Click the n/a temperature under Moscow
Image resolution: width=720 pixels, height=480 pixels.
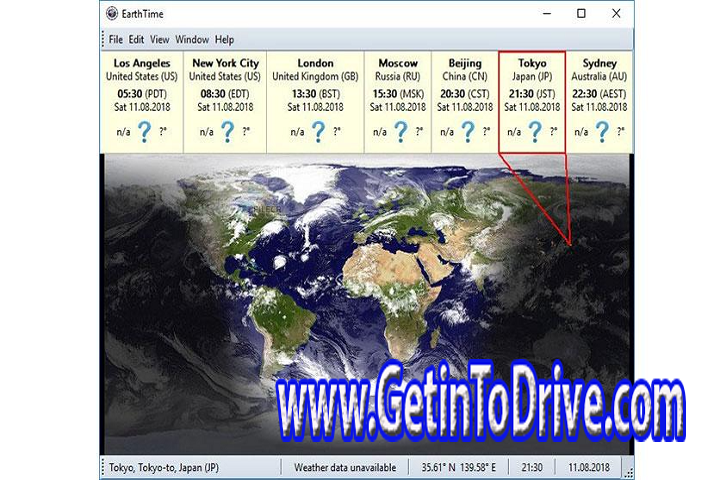(x=380, y=132)
